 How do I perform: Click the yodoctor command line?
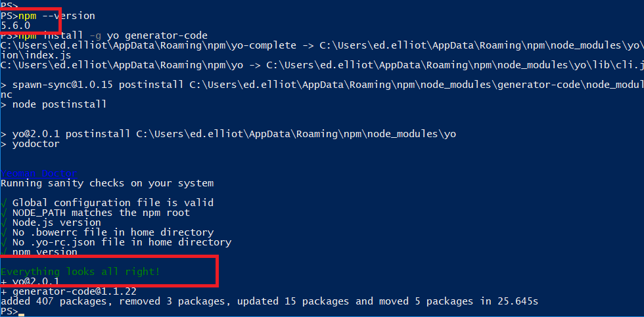coord(30,144)
